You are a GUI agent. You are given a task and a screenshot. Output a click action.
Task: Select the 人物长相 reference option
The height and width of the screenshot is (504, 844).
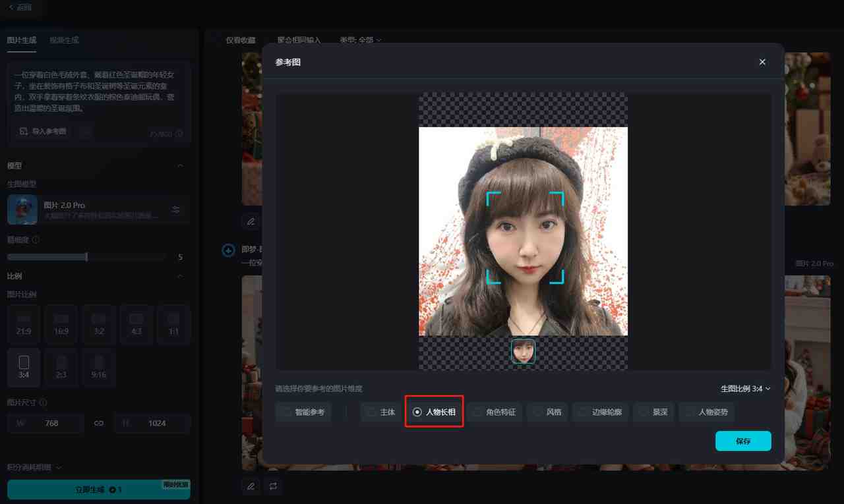coord(434,412)
